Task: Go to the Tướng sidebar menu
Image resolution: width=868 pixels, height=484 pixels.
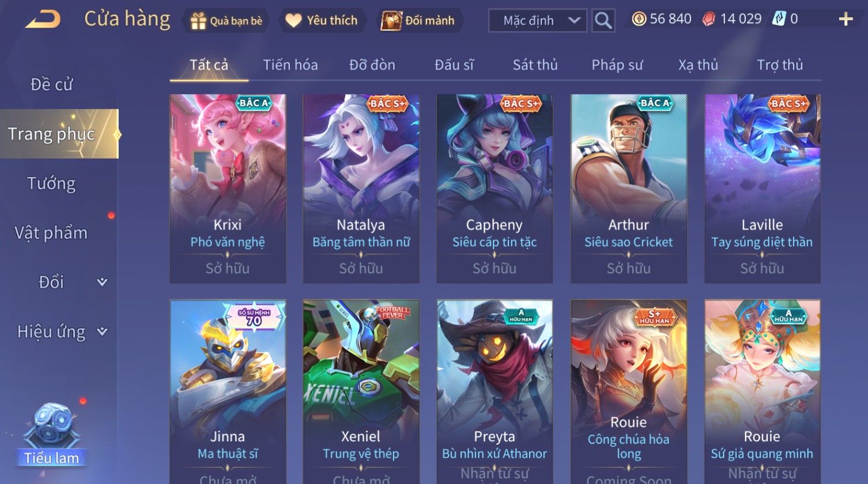Action: pos(51,183)
